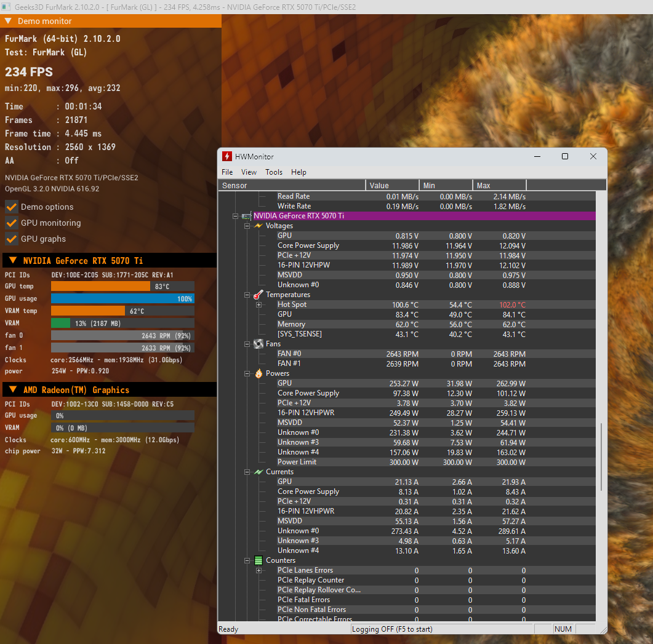
Task: Click the Counters green list icon
Action: point(258,560)
